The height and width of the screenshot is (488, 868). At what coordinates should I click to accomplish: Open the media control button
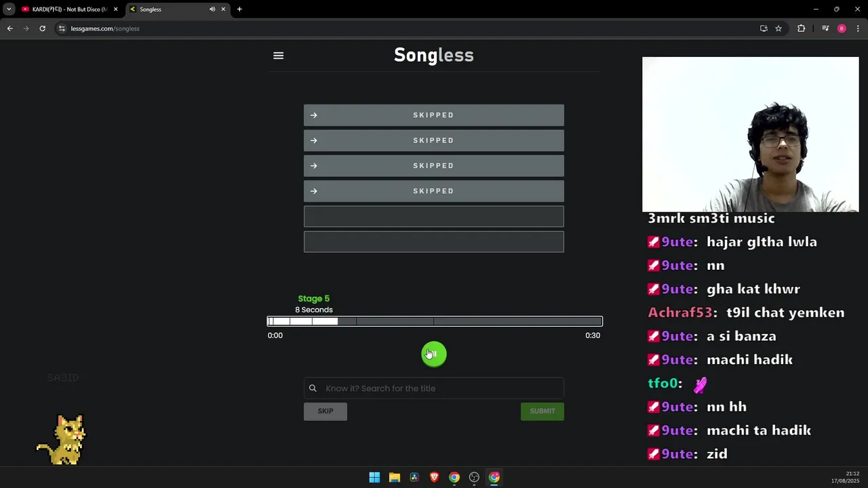[825, 28]
